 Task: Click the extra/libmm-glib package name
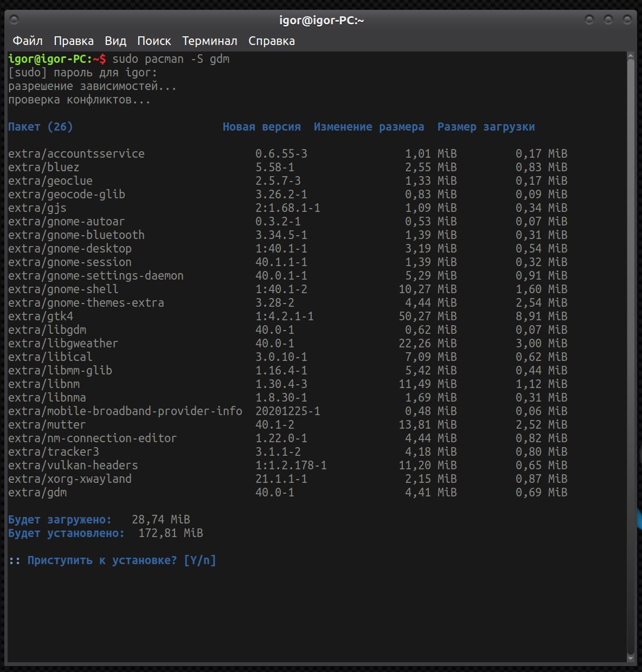point(60,371)
